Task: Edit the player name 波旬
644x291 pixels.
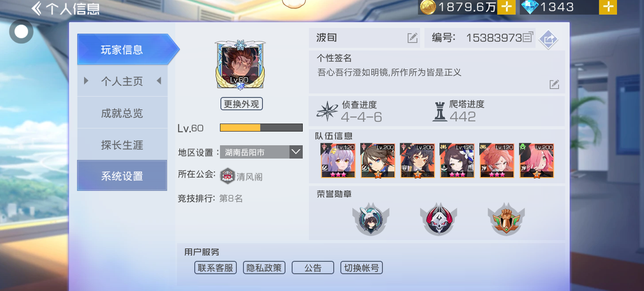Action: click(413, 38)
